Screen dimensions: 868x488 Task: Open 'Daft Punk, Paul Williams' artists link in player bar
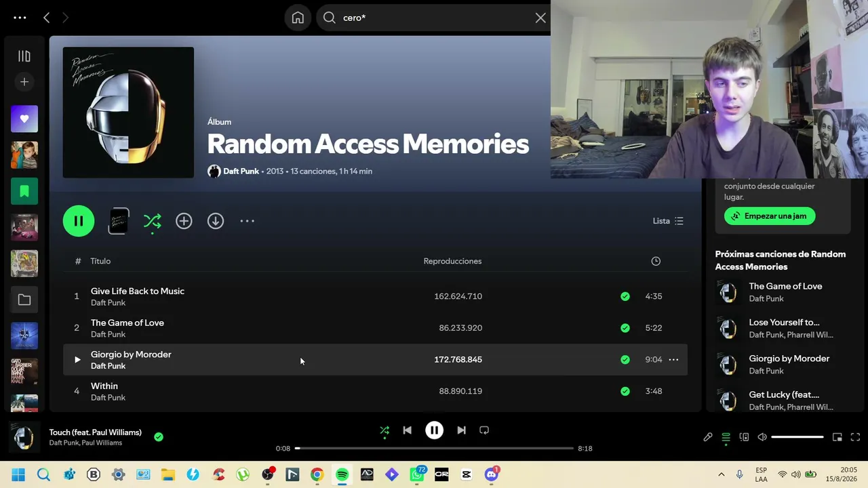pos(85,443)
